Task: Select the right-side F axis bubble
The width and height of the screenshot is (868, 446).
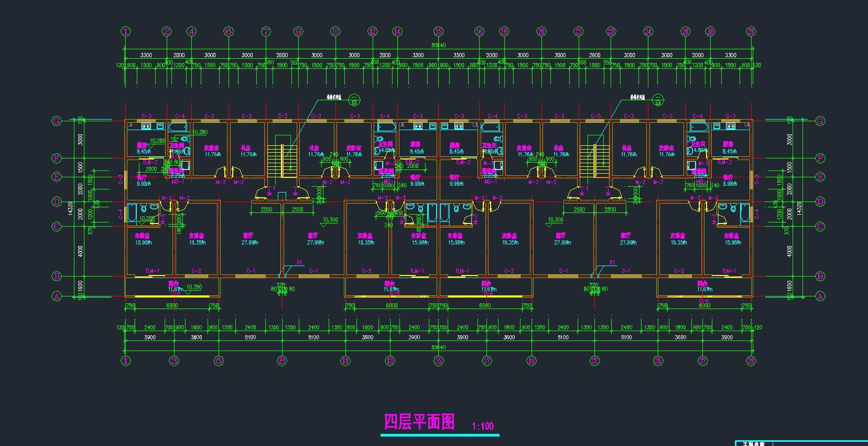Action: pyautogui.click(x=820, y=158)
